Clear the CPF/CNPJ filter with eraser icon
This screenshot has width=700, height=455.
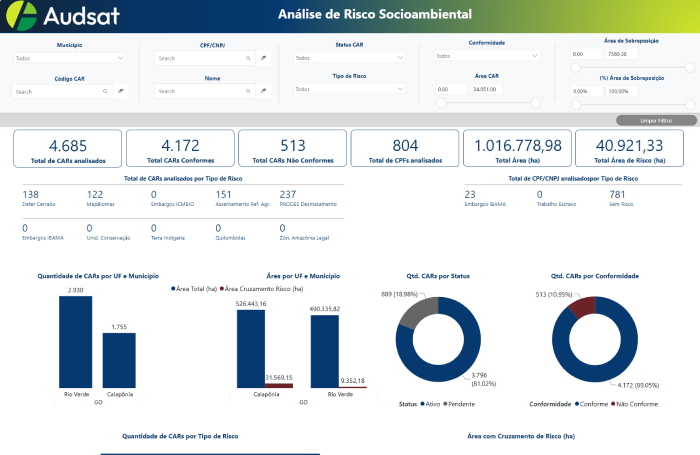(263, 58)
